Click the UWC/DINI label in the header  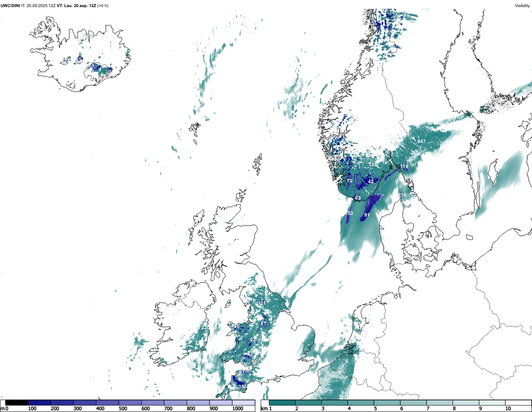pos(10,5)
